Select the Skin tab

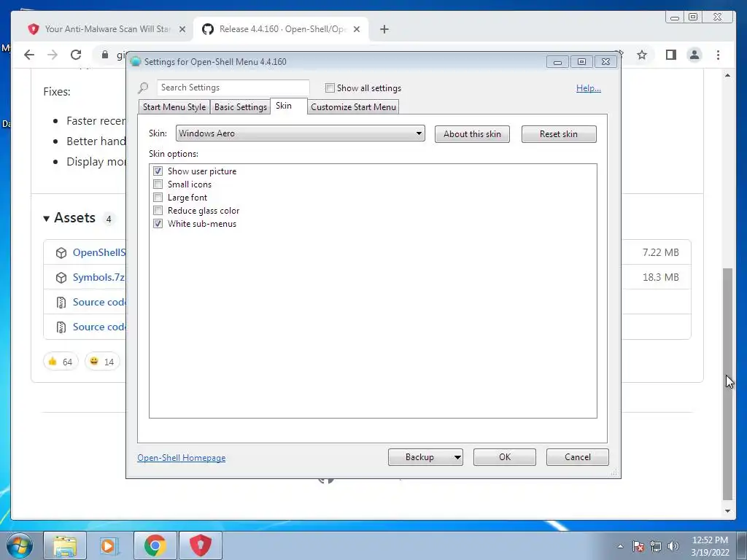(x=289, y=106)
